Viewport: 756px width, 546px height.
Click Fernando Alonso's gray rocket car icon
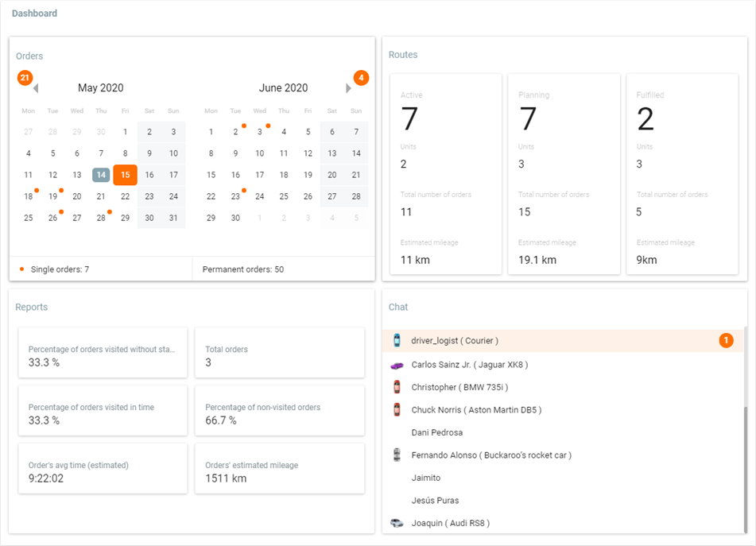coord(397,455)
